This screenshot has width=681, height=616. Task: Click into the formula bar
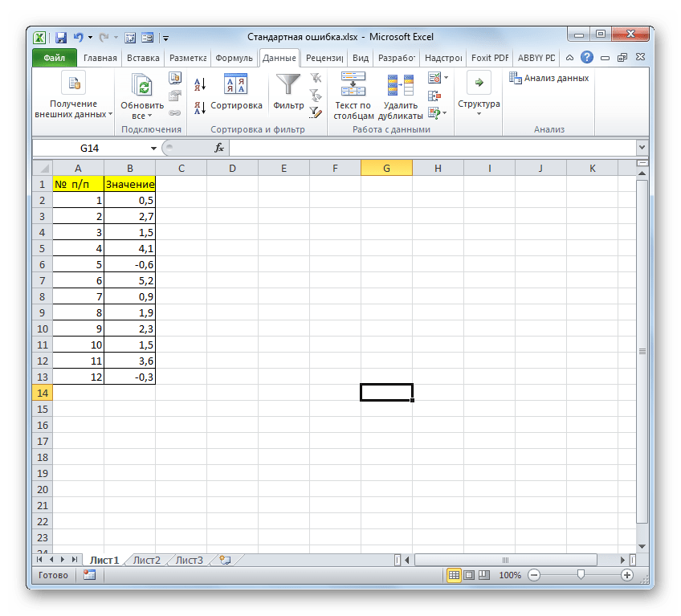[x=433, y=148]
